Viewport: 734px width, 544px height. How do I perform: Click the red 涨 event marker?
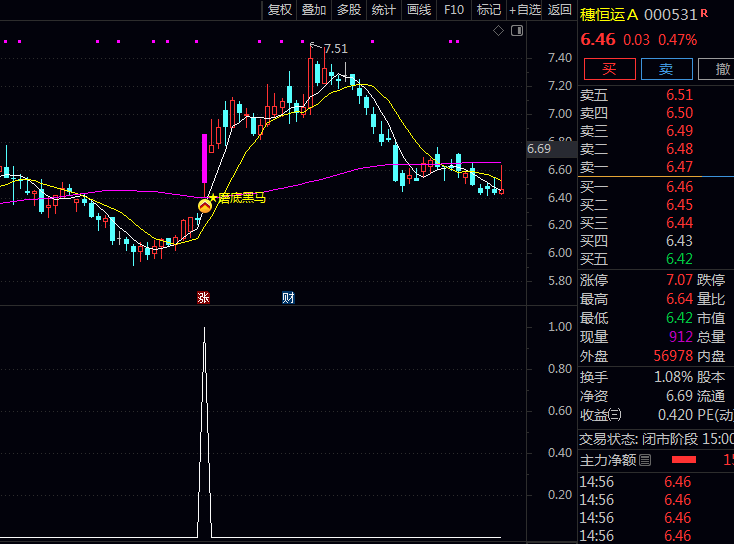(x=203, y=297)
